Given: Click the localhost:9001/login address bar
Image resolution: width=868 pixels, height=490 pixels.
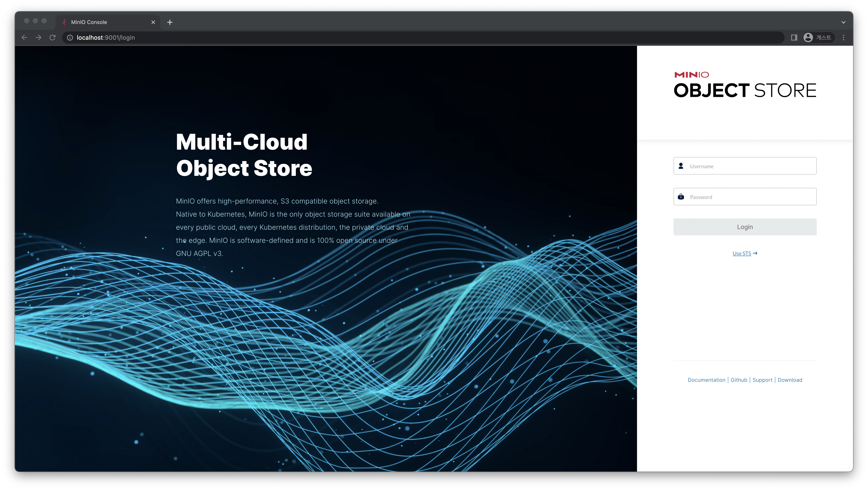Looking at the screenshot, I should [x=423, y=37].
